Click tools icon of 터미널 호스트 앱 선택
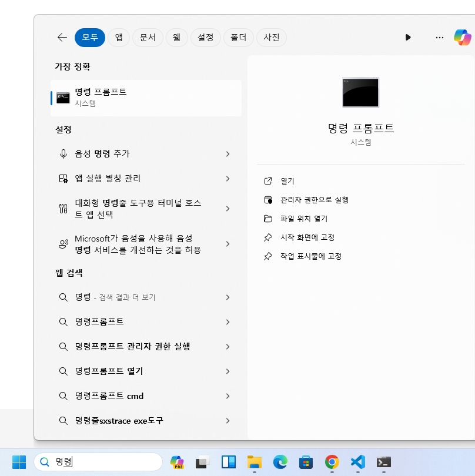 pos(63,209)
